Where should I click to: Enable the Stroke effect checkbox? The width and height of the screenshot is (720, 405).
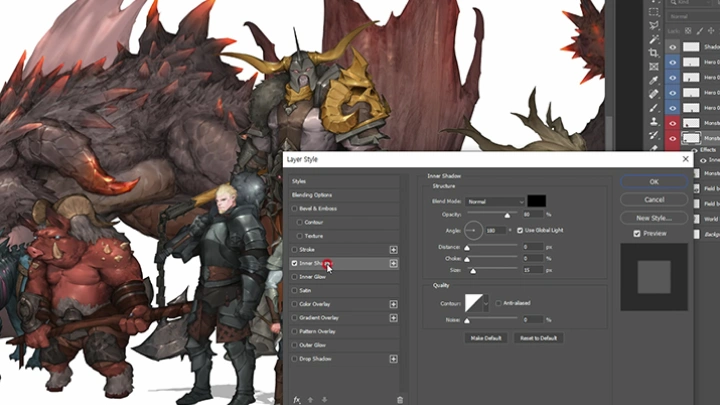[294, 250]
